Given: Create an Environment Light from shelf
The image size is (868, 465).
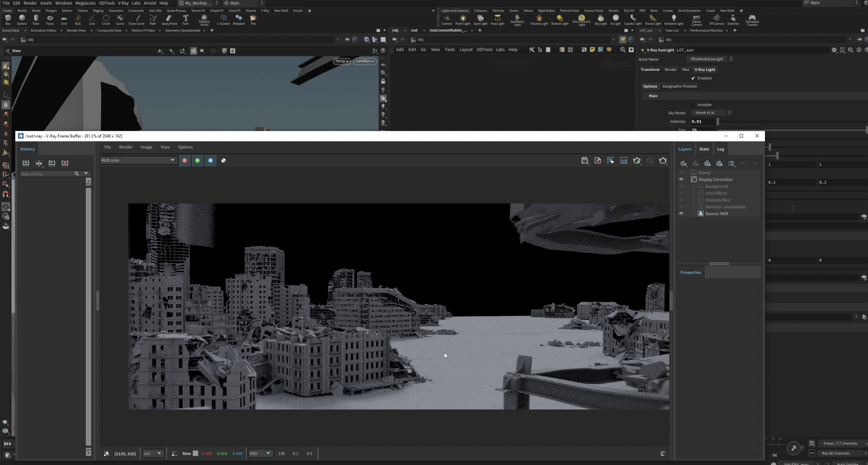Looking at the screenshot, I should (x=581, y=20).
